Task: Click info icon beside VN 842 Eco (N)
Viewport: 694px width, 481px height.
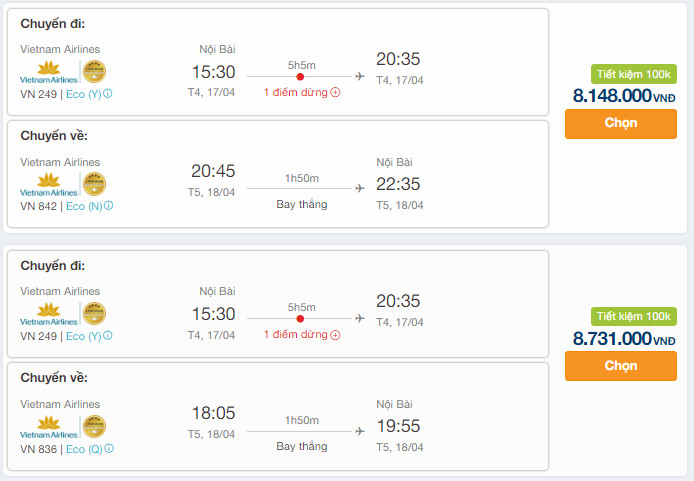Action: (x=108, y=205)
